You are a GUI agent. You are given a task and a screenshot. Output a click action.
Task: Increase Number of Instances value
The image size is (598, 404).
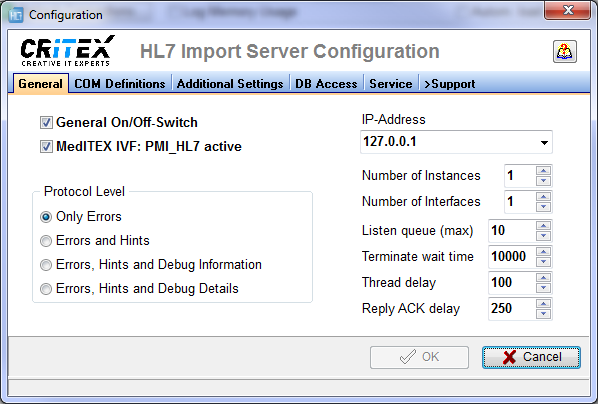(543, 171)
